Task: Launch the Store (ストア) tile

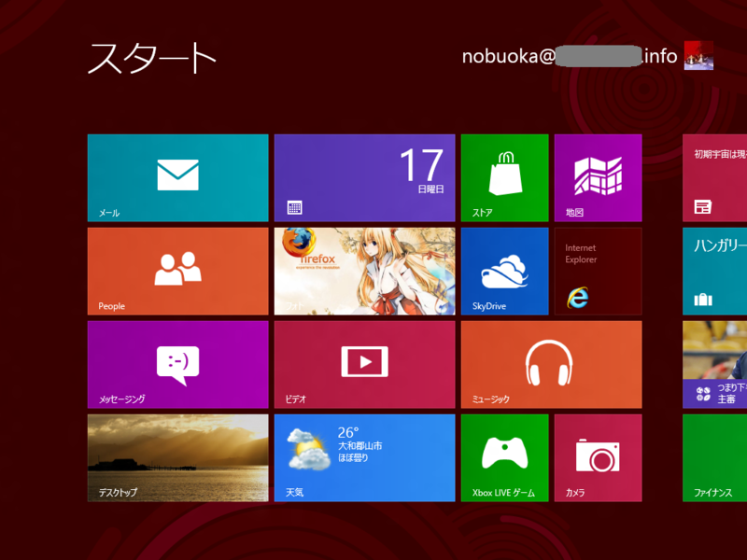Action: point(504,177)
